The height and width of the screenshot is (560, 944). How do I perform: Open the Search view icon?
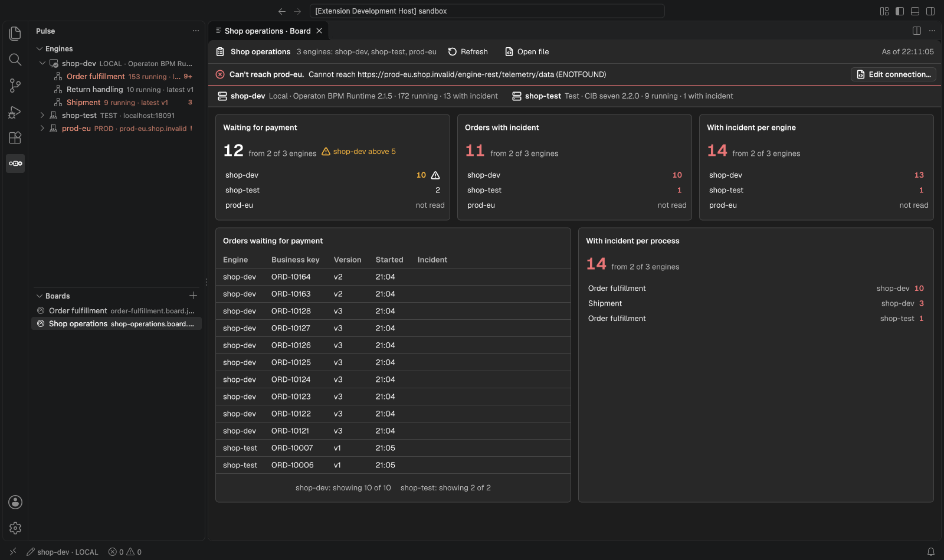pyautogui.click(x=15, y=60)
